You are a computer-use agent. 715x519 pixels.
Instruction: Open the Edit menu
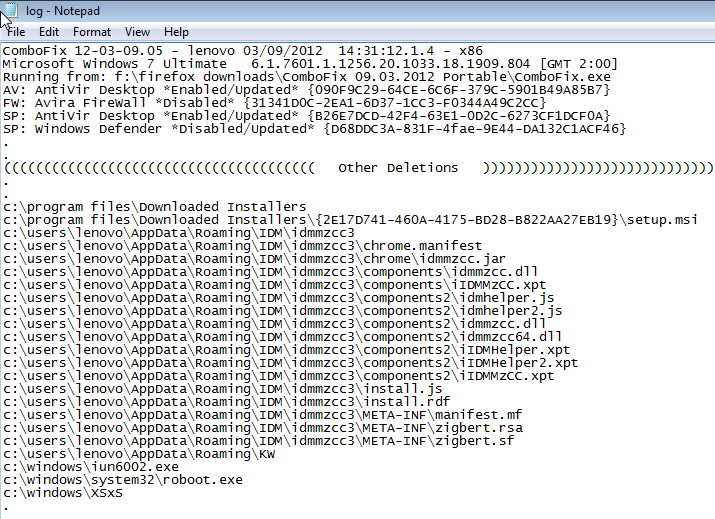tap(49, 32)
